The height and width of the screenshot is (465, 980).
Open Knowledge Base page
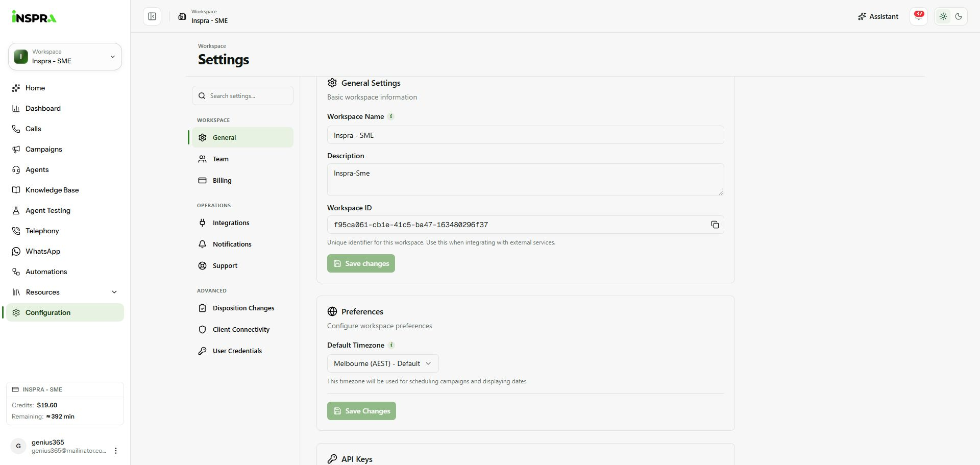65,190
